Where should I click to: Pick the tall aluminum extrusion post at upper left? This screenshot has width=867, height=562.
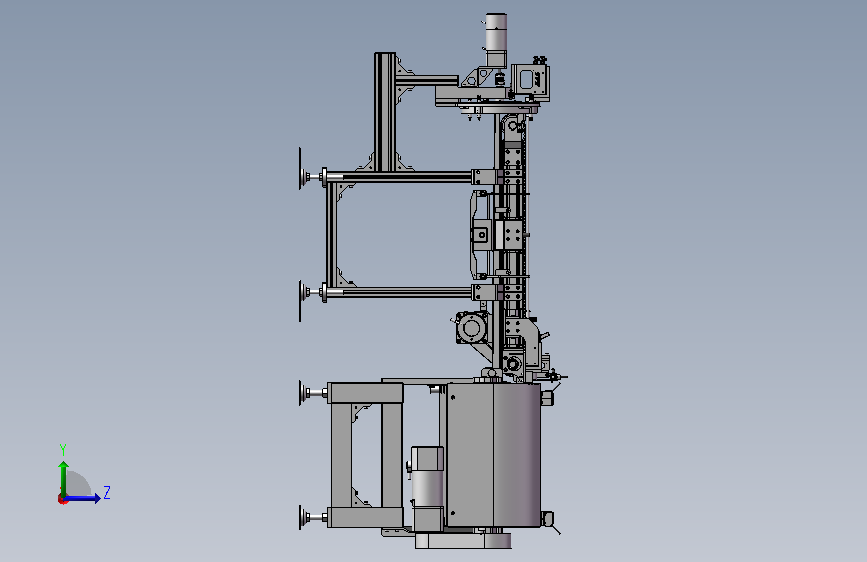[385, 111]
